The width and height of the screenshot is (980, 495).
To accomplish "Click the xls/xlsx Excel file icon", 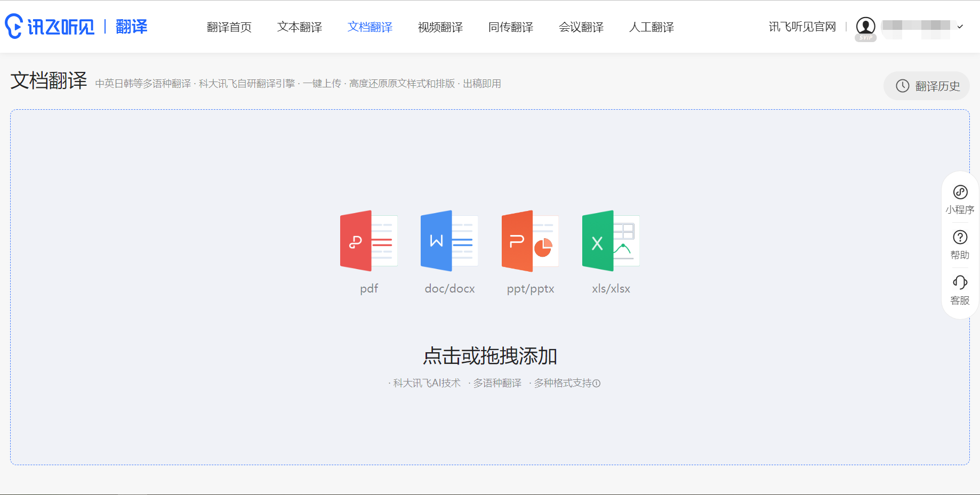I will (x=611, y=241).
